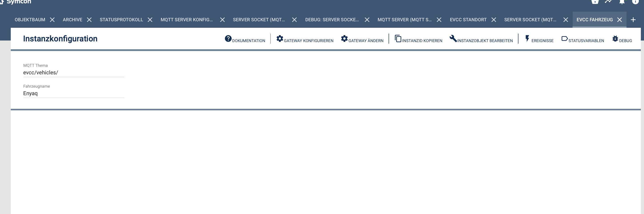Open the Ereignisse lightning icon

pos(527,39)
